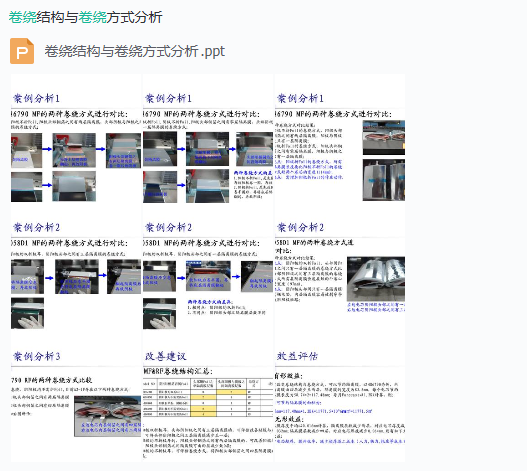Open third 案例分析1 slide with photos

pos(340,139)
